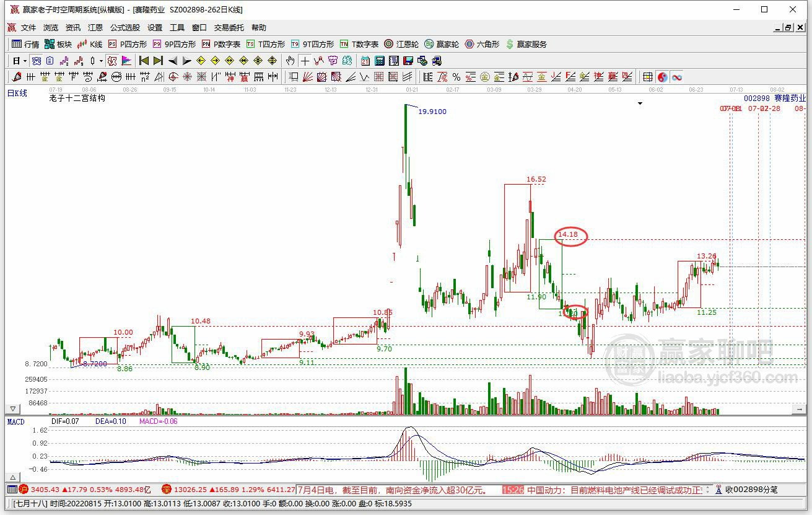Open the 浏览 menu
The image size is (812, 515).
coord(51,28)
